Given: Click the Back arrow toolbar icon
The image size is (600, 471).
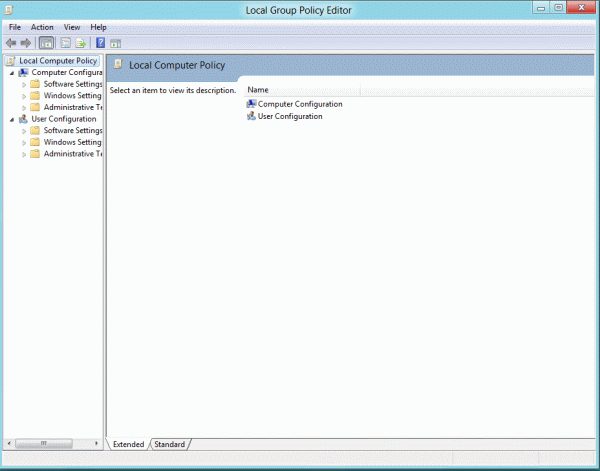Looking at the screenshot, I should 11,43.
